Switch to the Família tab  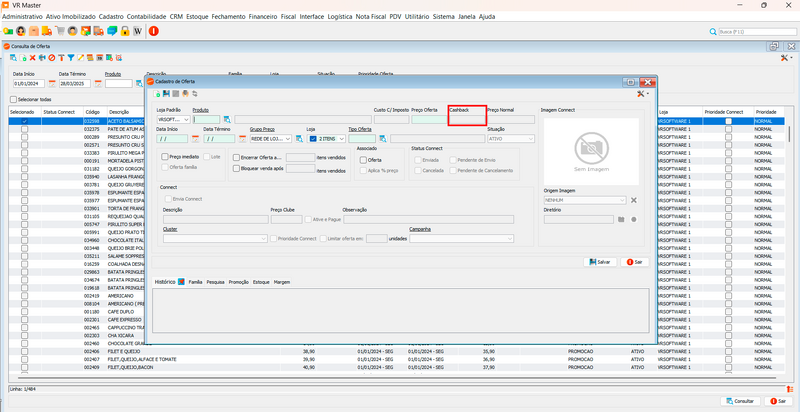[x=195, y=281]
